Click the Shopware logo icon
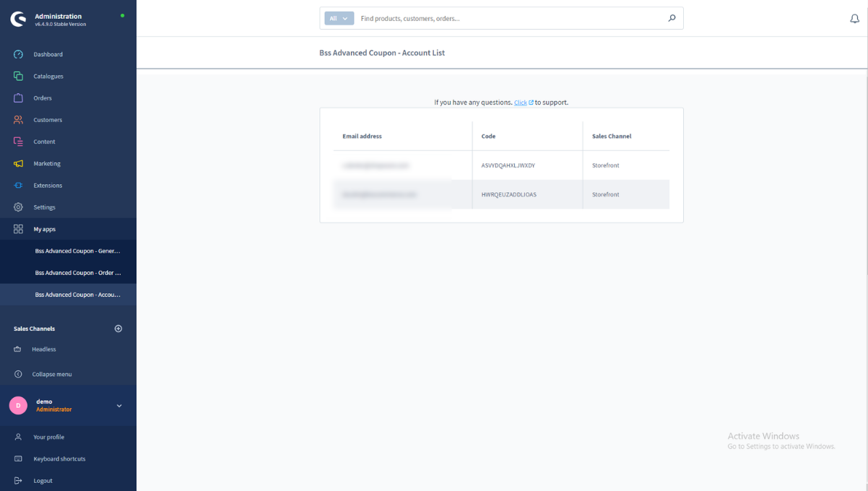 tap(18, 19)
